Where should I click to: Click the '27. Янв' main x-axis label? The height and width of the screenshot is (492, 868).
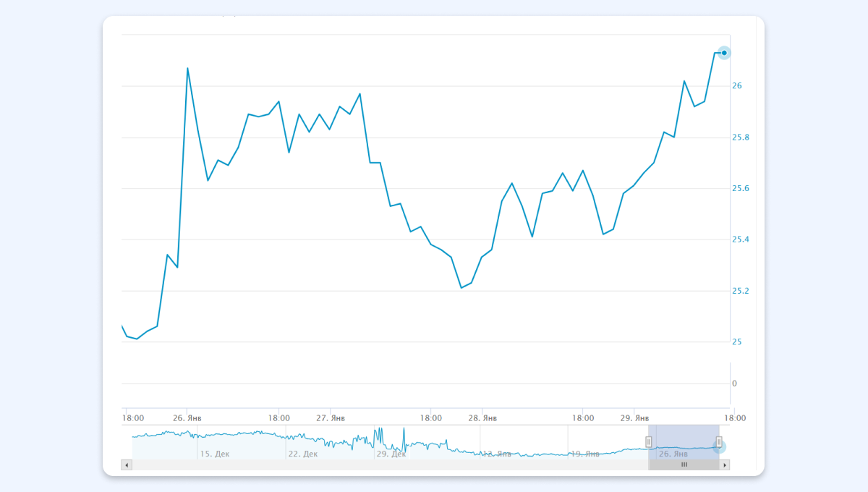coord(331,418)
